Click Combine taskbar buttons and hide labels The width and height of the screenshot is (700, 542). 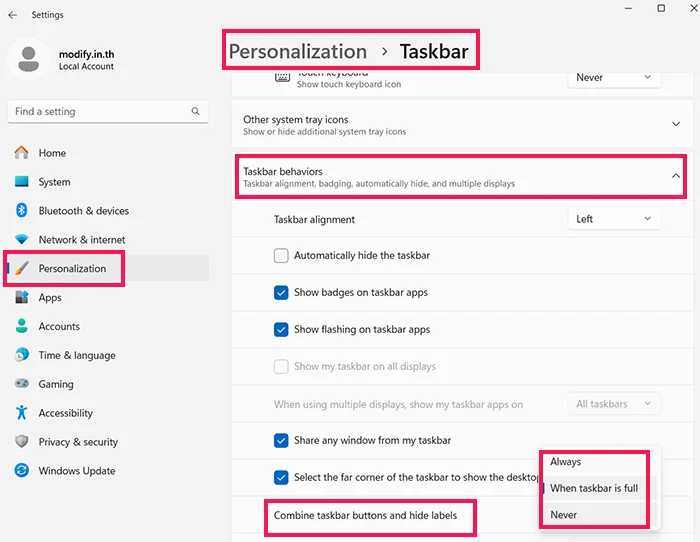click(x=365, y=515)
